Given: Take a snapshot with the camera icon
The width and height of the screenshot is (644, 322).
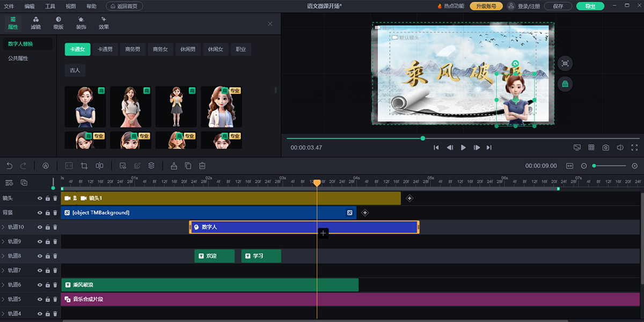Looking at the screenshot, I should click(605, 148).
